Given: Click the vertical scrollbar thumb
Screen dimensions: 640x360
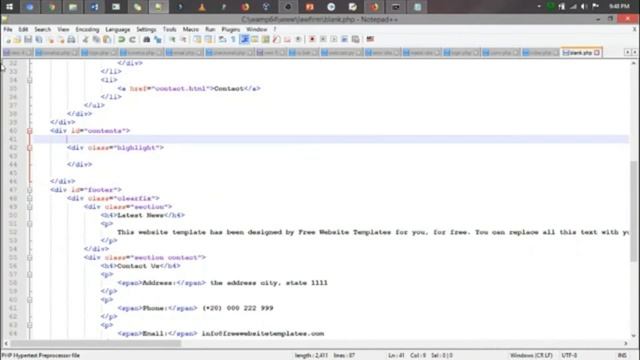Looking at the screenshot, I should pyautogui.click(x=633, y=211).
